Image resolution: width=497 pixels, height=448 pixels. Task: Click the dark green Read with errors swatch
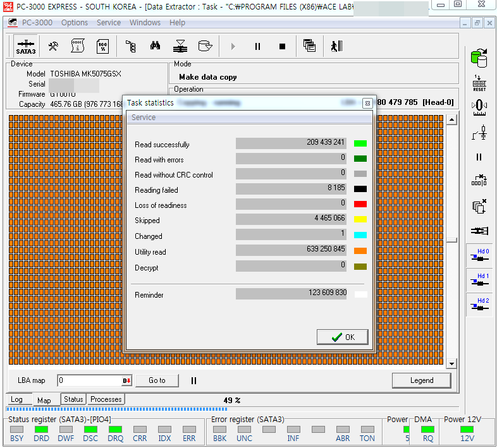[360, 159]
